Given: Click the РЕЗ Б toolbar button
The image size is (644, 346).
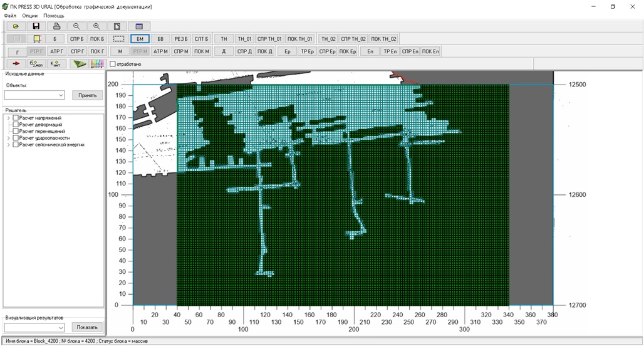Looking at the screenshot, I should [181, 39].
